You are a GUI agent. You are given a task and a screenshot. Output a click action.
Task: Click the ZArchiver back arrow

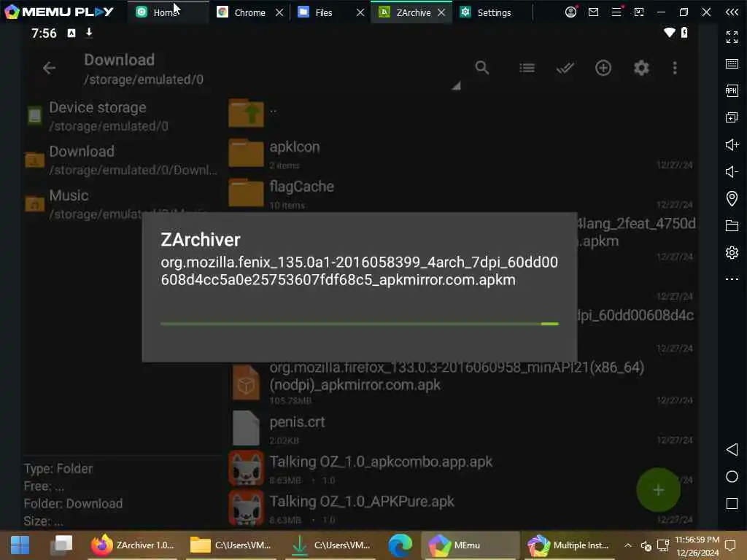[49, 68]
